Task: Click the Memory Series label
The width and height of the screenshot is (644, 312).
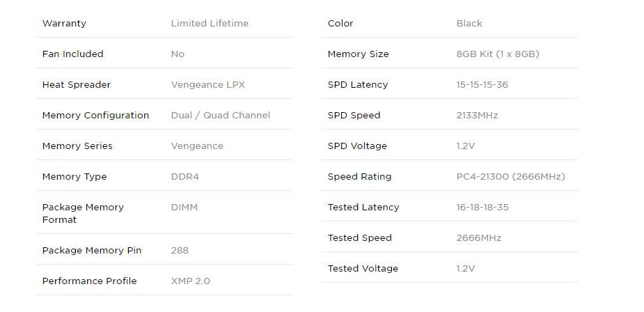Action: click(77, 146)
